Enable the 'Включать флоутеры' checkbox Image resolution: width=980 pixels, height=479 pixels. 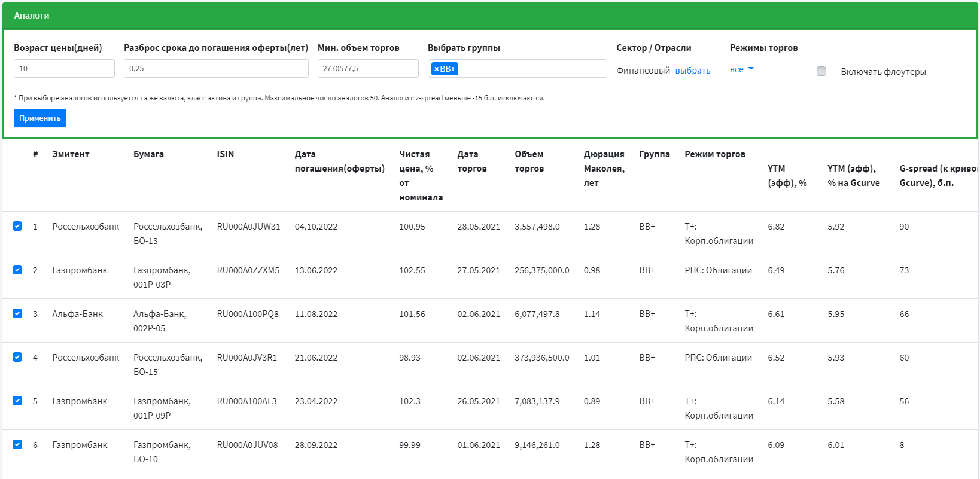(x=821, y=71)
